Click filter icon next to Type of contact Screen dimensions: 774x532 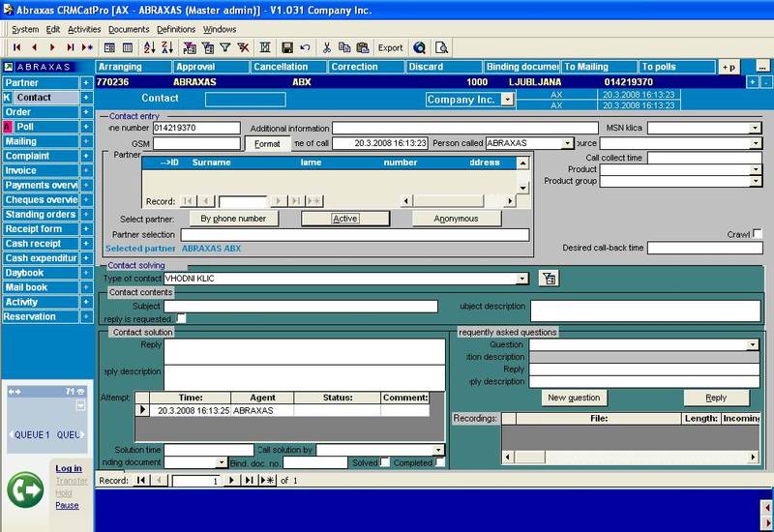click(549, 279)
